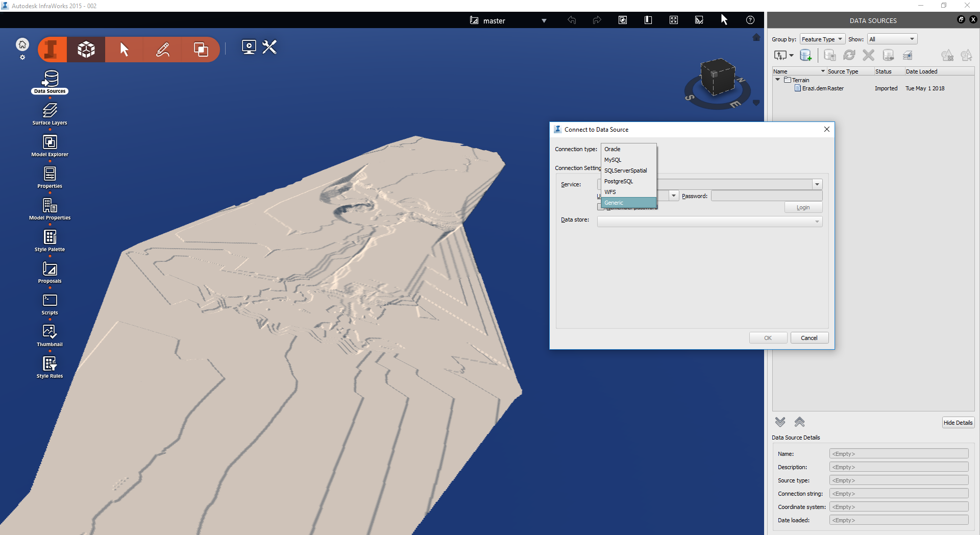Click the Hide Details button
This screenshot has width=980, height=535.
[958, 422]
